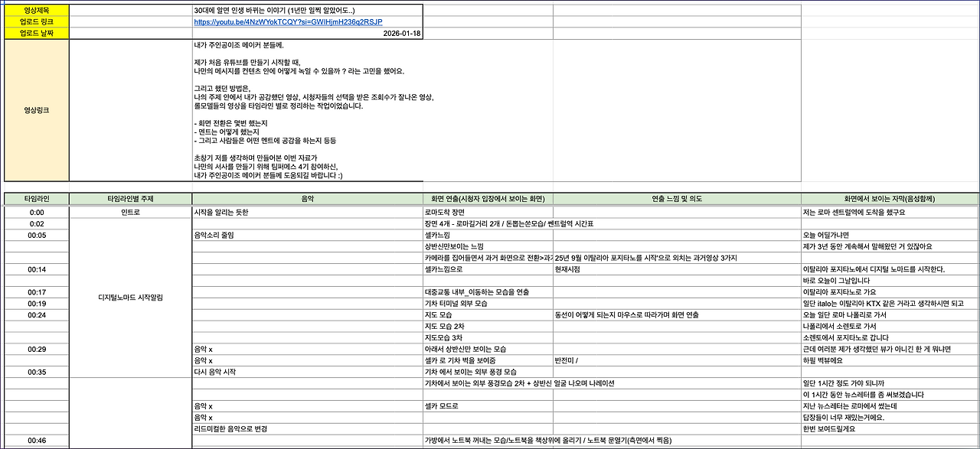Select the 00:46 timeline cell

click(x=36, y=441)
